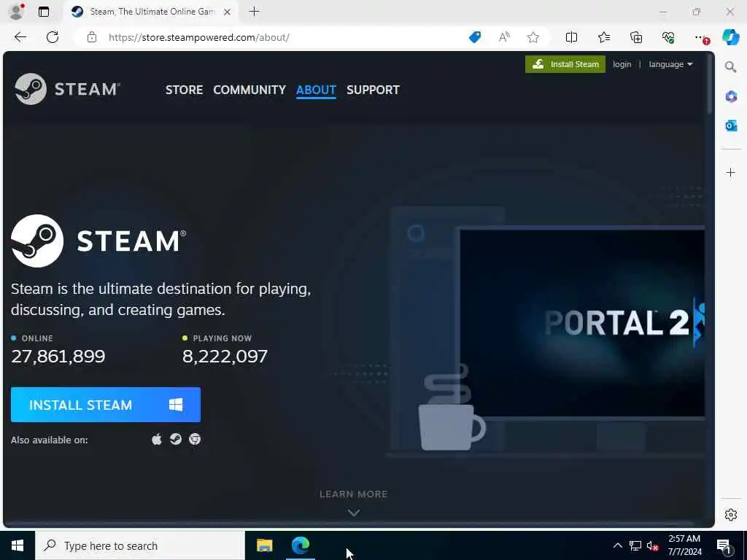Open the STORE menu
Viewport: 747px width, 560px height.
coord(184,90)
